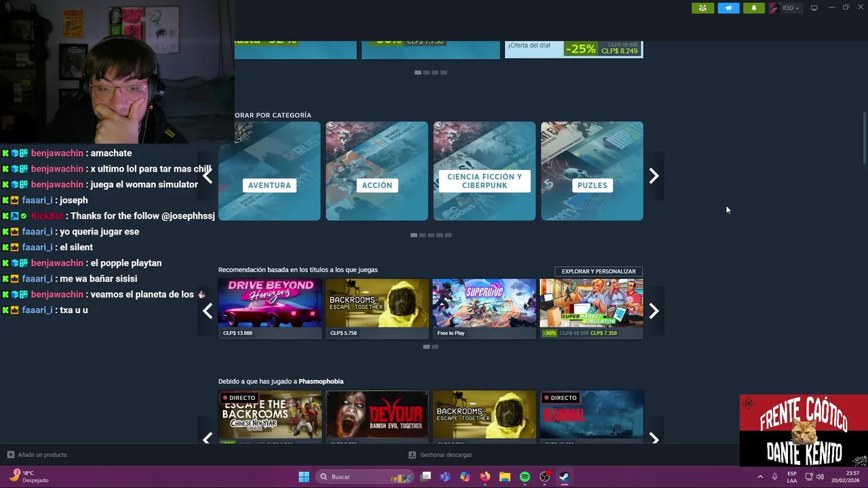Open Copilot from taskbar

click(465, 477)
